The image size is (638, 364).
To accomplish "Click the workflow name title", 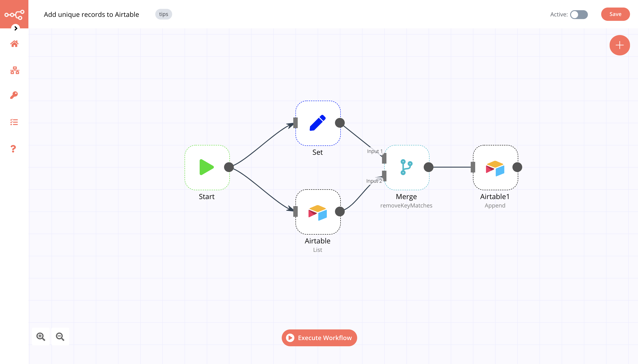I will 91,14.
